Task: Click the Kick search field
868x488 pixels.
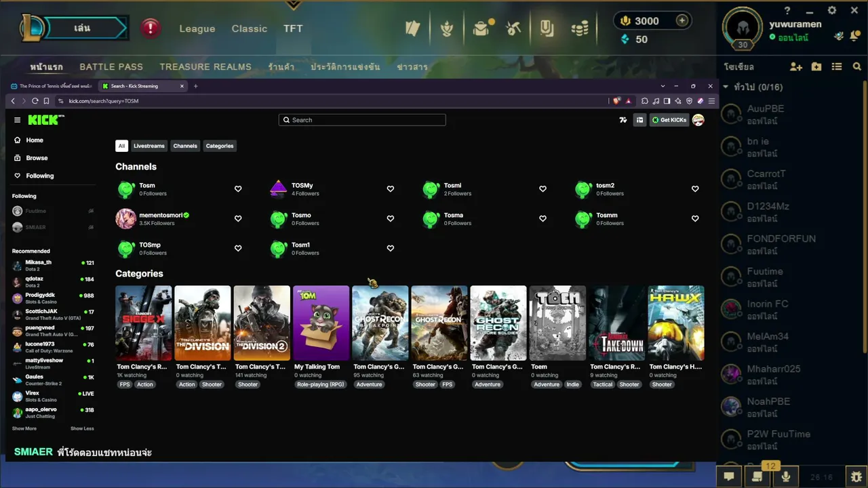Action: tap(362, 120)
